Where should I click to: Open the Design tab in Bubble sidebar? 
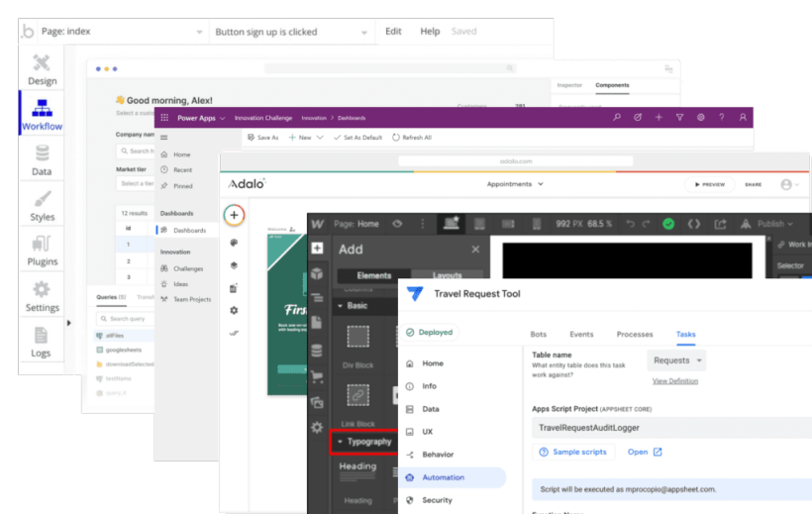click(x=42, y=69)
